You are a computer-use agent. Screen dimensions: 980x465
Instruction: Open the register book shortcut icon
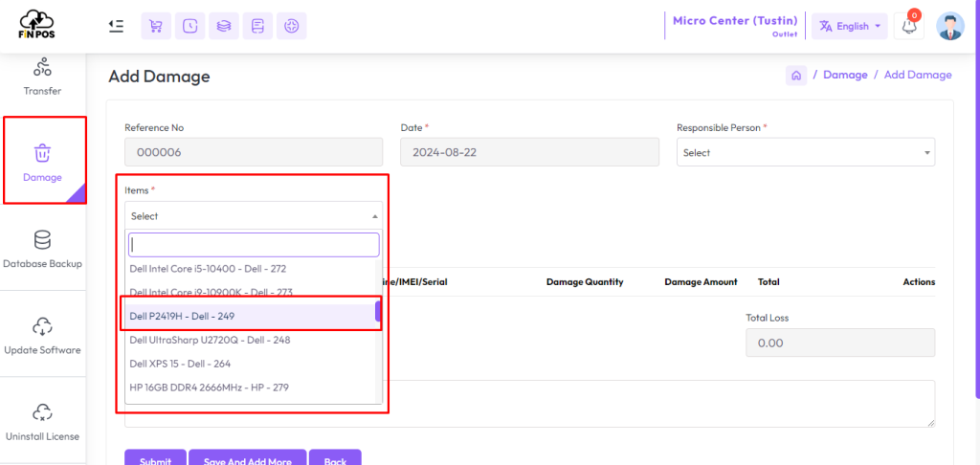[257, 26]
